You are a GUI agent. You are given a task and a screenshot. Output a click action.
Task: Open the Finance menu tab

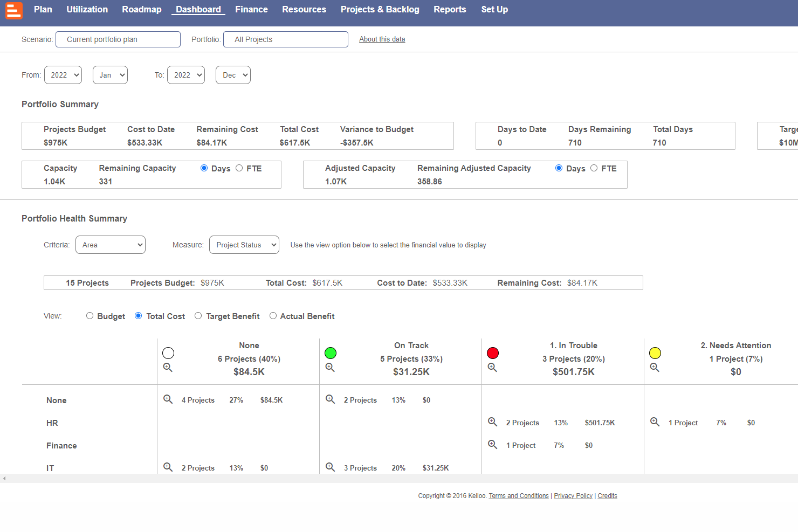tap(251, 10)
